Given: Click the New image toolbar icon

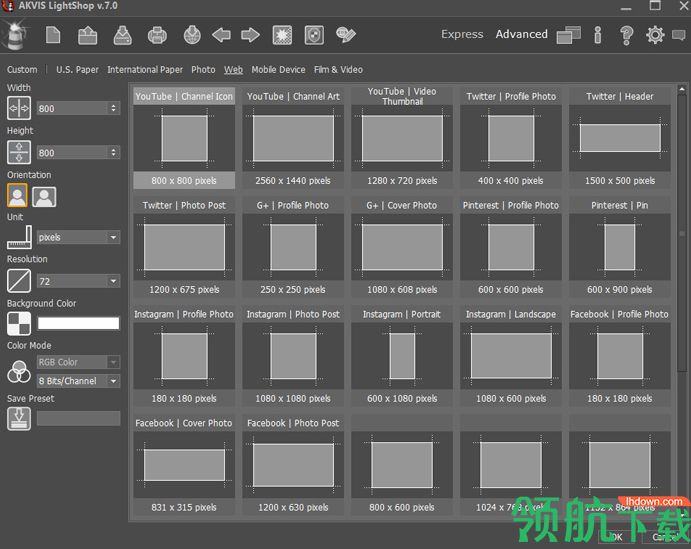Looking at the screenshot, I should [x=53, y=35].
